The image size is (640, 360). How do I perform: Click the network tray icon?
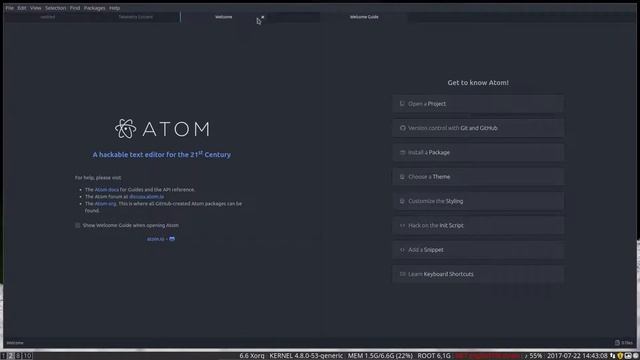coord(613,356)
